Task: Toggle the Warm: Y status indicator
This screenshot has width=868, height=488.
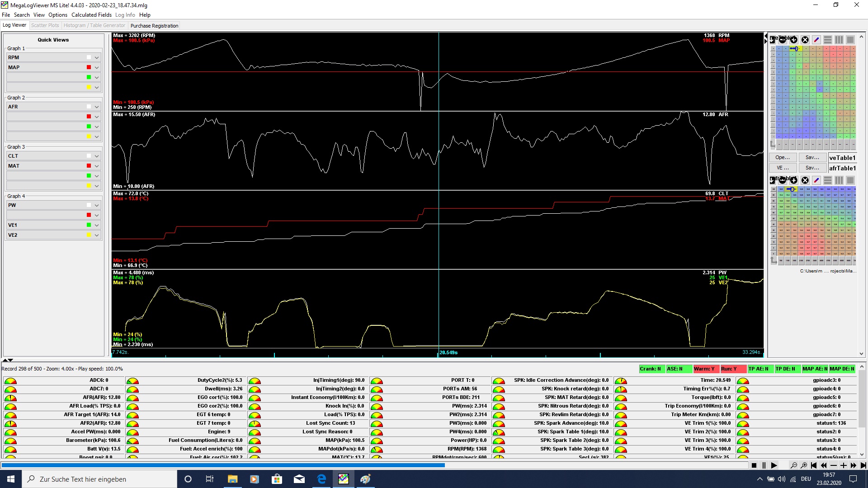Action: [706, 369]
